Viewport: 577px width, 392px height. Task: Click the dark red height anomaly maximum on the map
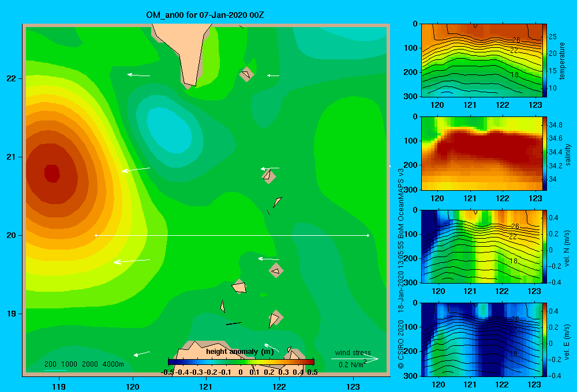(52, 173)
